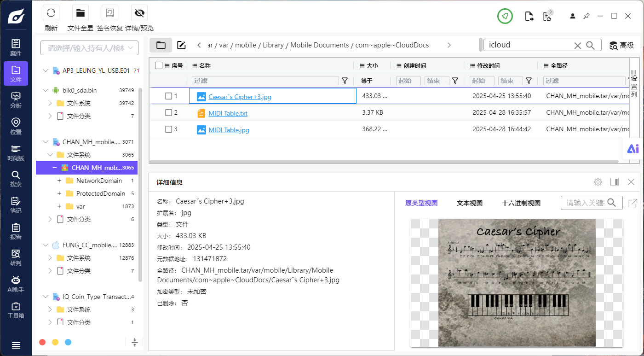Check the box for row 3

tap(168, 129)
